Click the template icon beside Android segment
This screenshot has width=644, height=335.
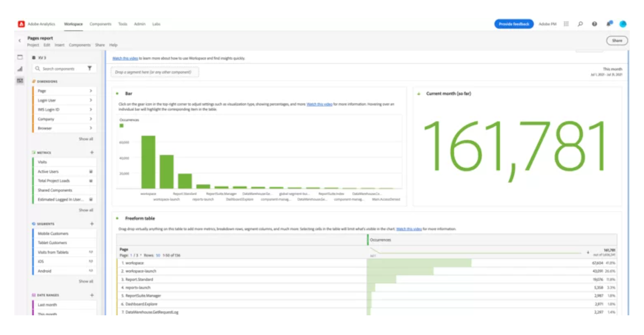91,271
